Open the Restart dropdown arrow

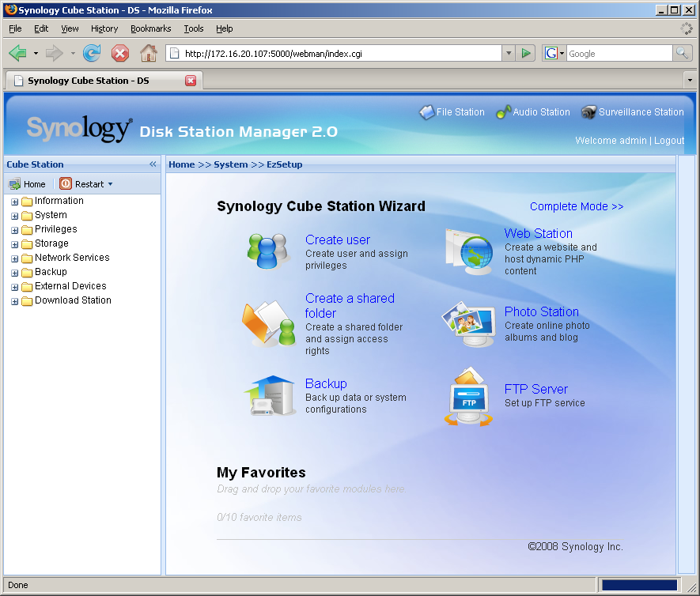pyautogui.click(x=110, y=184)
